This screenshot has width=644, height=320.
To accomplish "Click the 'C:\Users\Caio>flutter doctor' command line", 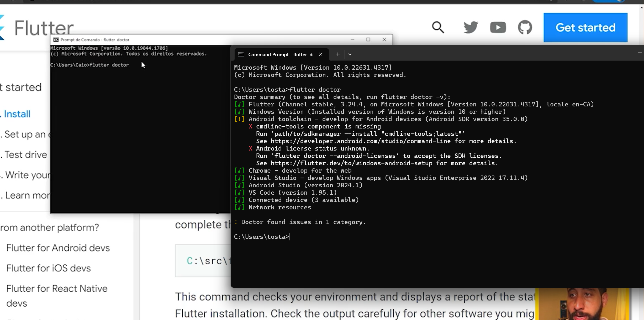I will click(89, 65).
